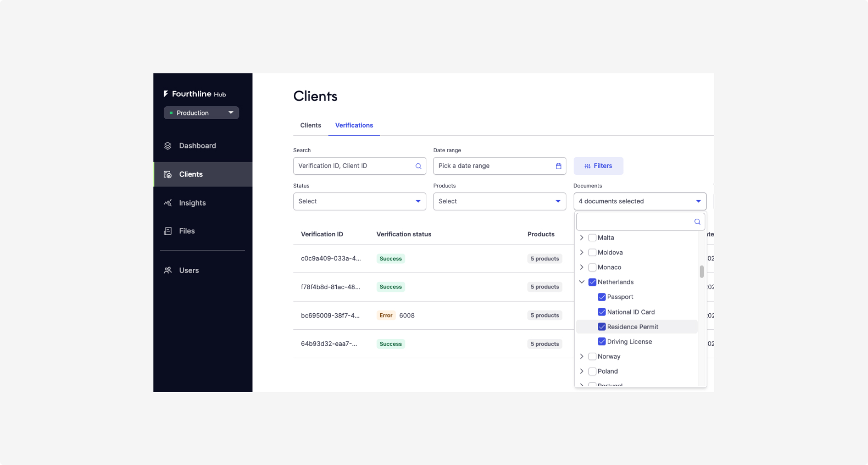Image resolution: width=868 pixels, height=465 pixels.
Task: Click the Pick a date range field
Action: [500, 166]
